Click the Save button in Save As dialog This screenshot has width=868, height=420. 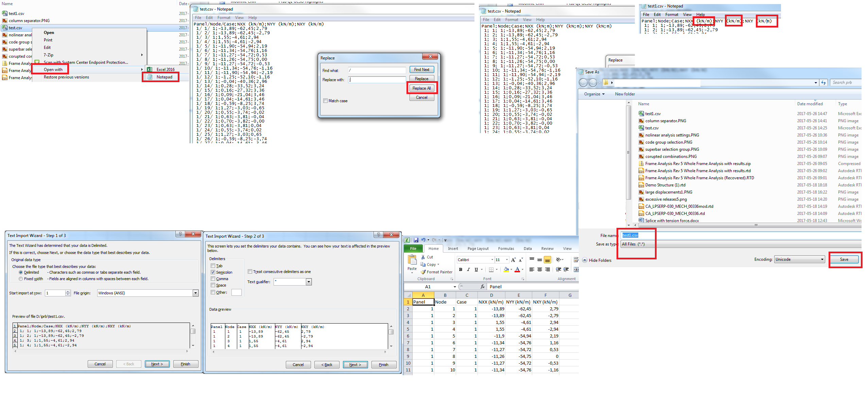pos(844,259)
